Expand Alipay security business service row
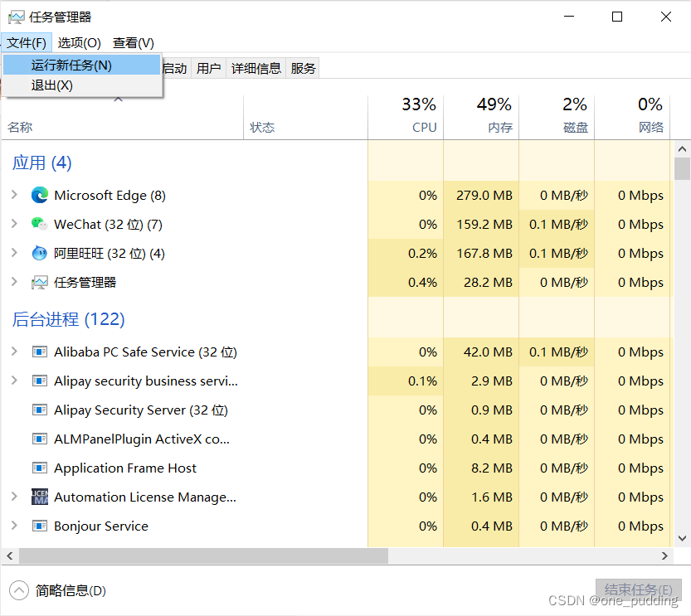 tap(14, 381)
